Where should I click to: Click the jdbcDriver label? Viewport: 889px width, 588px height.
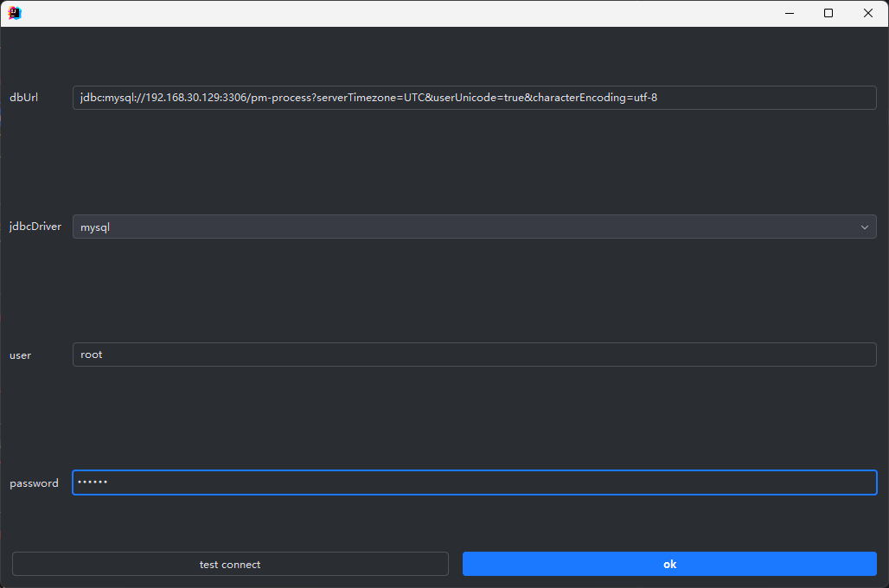35,227
